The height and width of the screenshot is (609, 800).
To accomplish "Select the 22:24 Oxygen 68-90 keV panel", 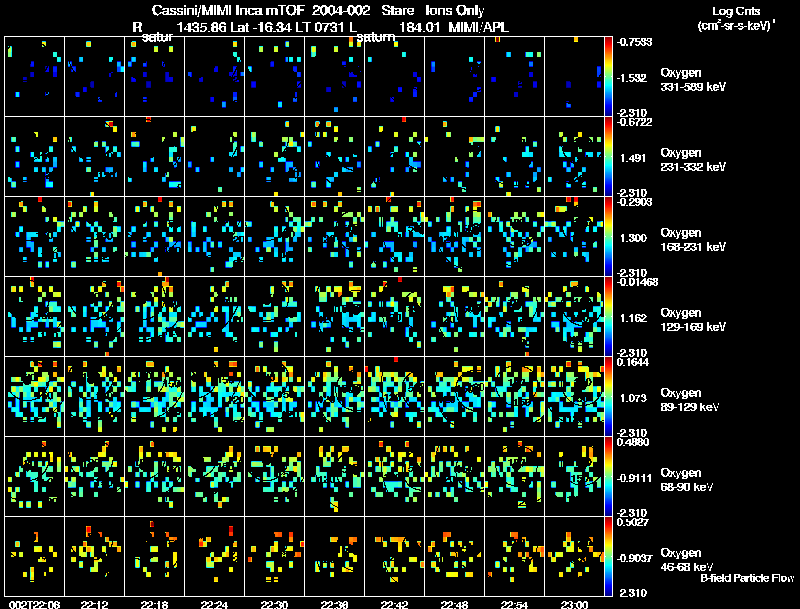I will click(x=215, y=476).
